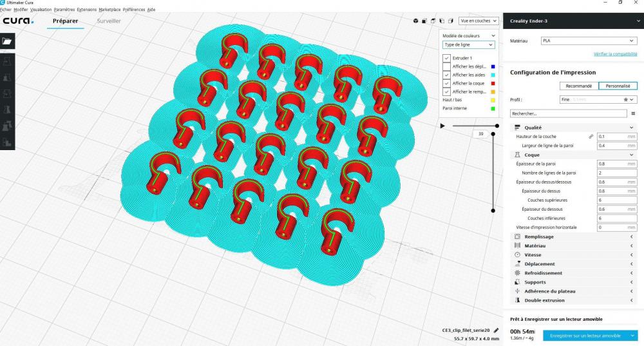Screen dimensions: 644x346
Task: Click in the Rechercher search field
Action: point(569,113)
